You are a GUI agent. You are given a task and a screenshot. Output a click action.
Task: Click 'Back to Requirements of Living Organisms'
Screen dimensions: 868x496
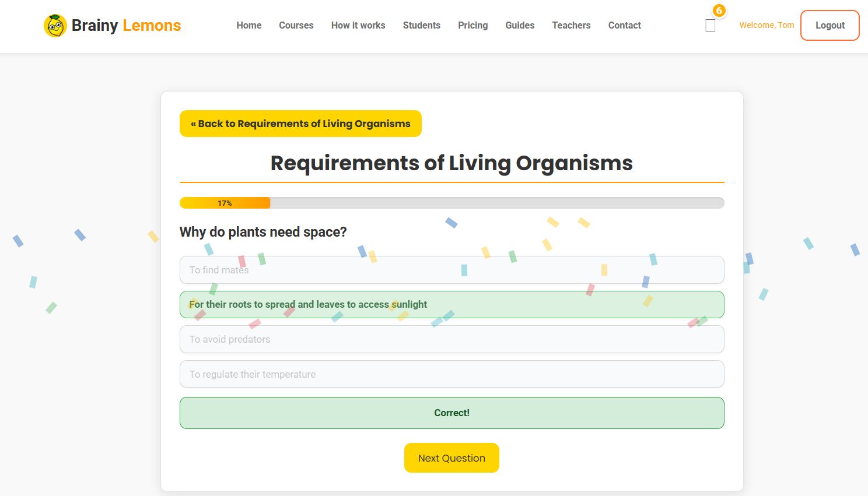(x=300, y=123)
